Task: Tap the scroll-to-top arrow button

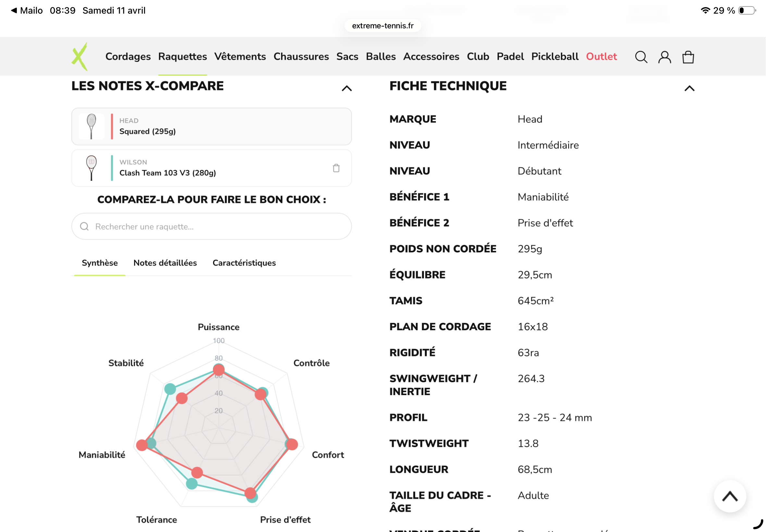Action: 729,496
